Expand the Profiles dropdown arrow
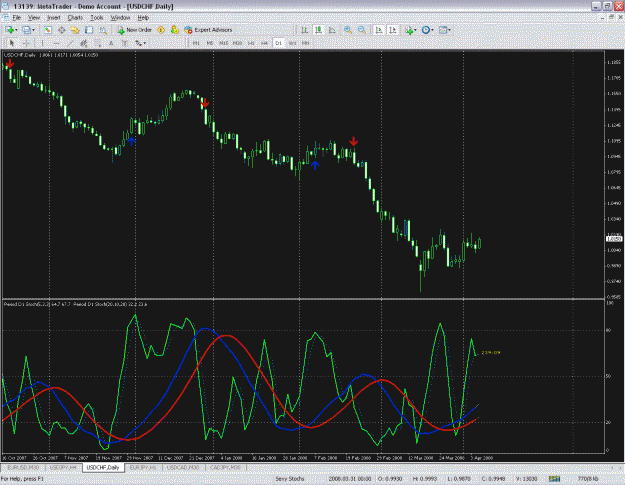625x485 pixels. click(x=33, y=30)
